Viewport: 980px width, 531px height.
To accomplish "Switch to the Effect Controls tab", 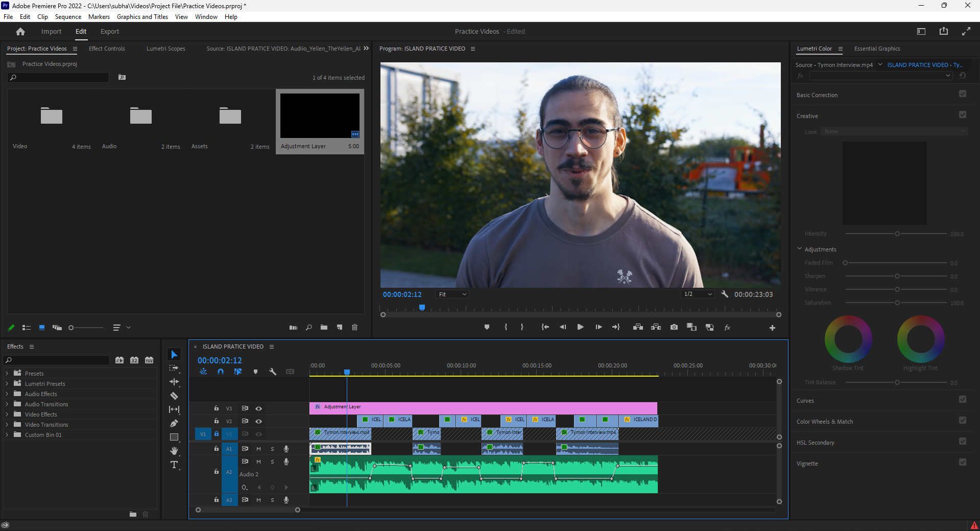I will (x=106, y=49).
